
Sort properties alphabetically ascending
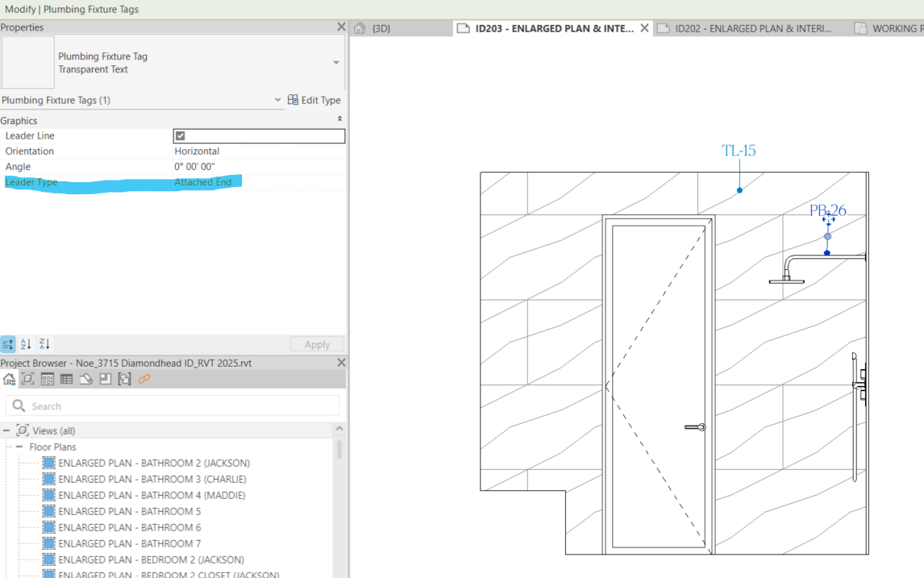[x=25, y=343]
